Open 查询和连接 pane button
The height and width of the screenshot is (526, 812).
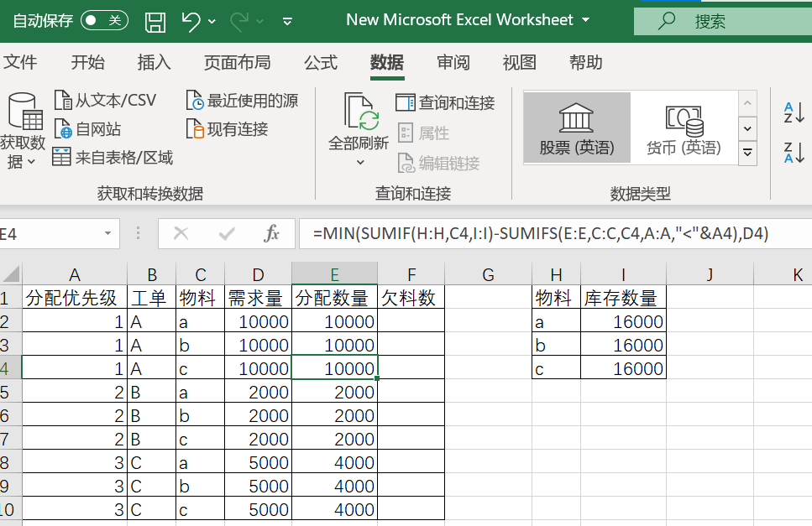click(x=445, y=102)
